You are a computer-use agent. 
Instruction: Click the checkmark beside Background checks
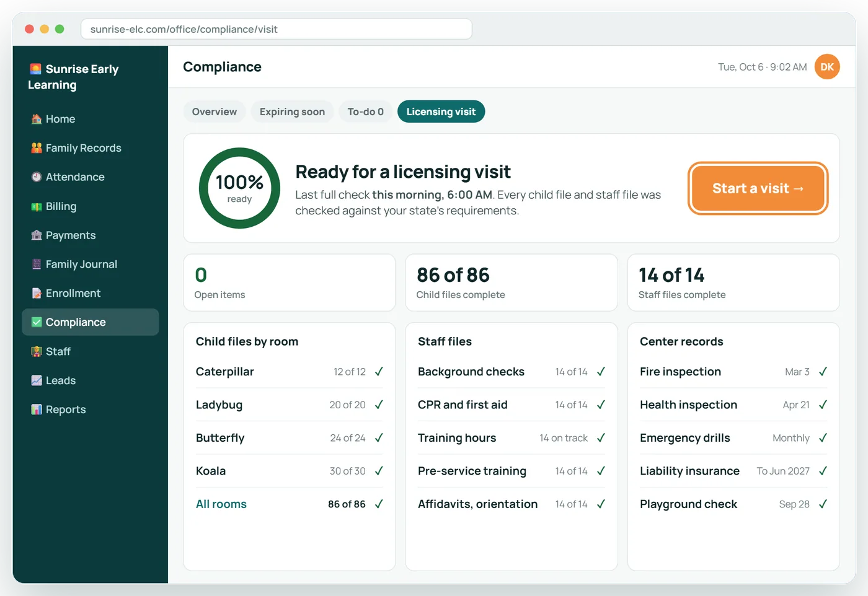coord(601,372)
